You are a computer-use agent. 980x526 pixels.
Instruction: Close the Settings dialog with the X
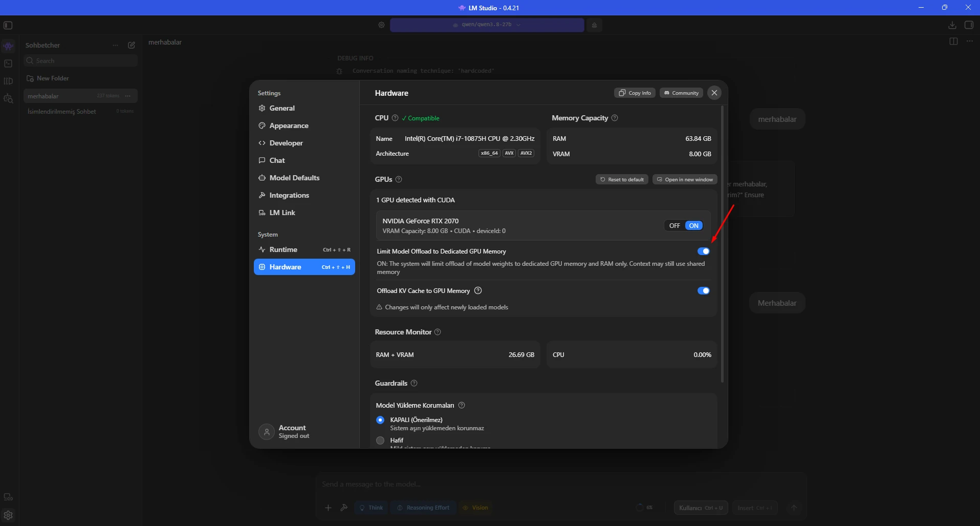click(714, 93)
